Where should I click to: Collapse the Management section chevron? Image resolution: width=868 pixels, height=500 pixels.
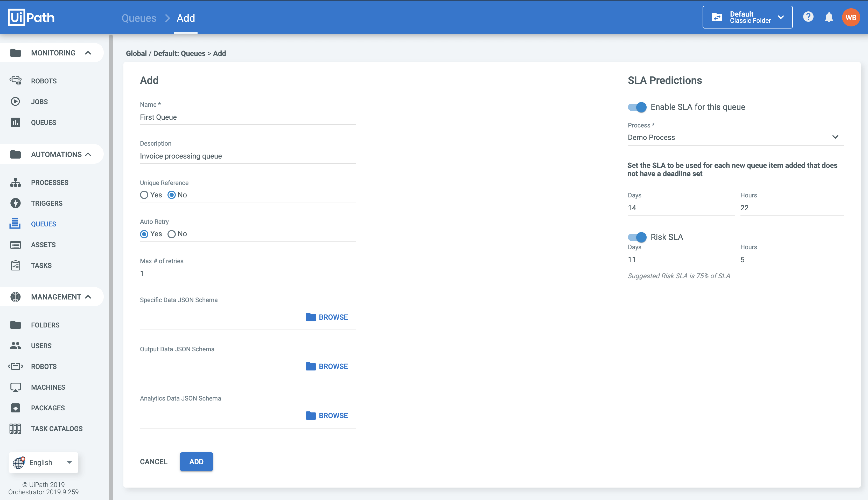(88, 297)
